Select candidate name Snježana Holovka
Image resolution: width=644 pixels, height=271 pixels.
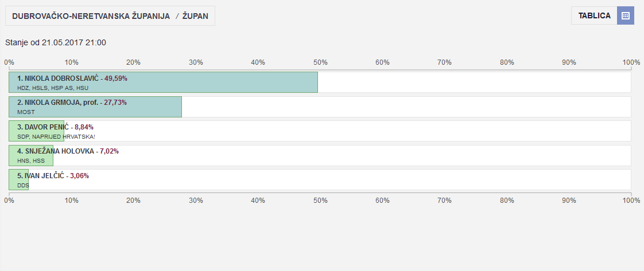point(59,151)
